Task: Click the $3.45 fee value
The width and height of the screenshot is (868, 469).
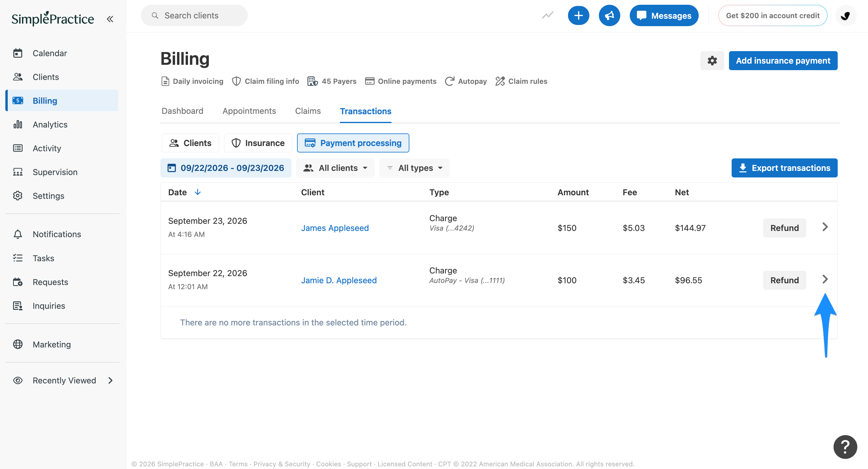Action: click(634, 280)
